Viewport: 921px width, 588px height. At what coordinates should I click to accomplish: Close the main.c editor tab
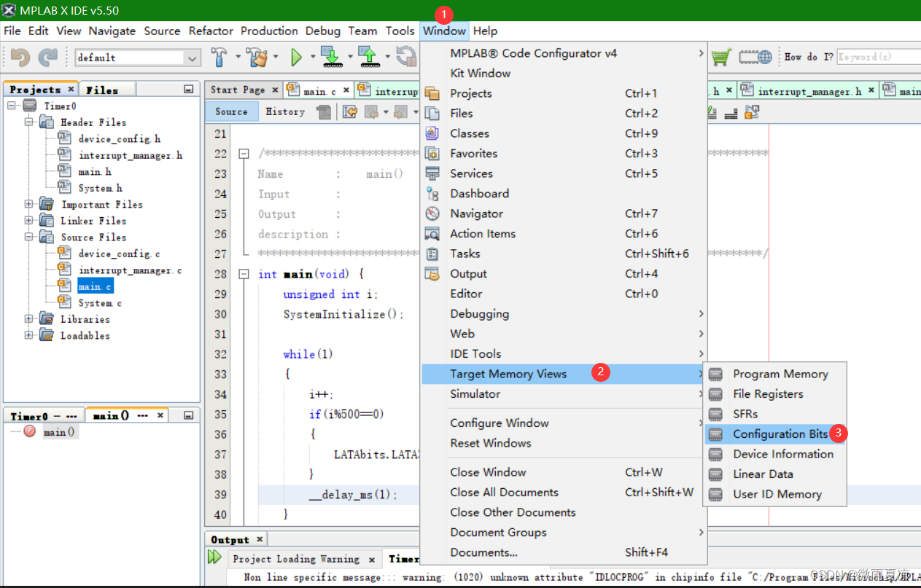347,90
